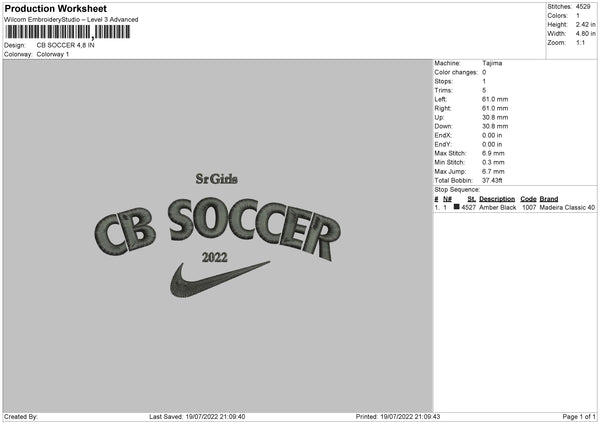Viewport: 600px width, 424px height.
Task: Click the 2022 text in the design
Action: coord(215,258)
